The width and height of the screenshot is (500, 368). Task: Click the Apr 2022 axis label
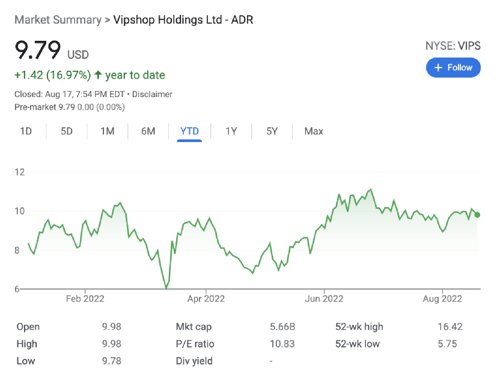[206, 298]
